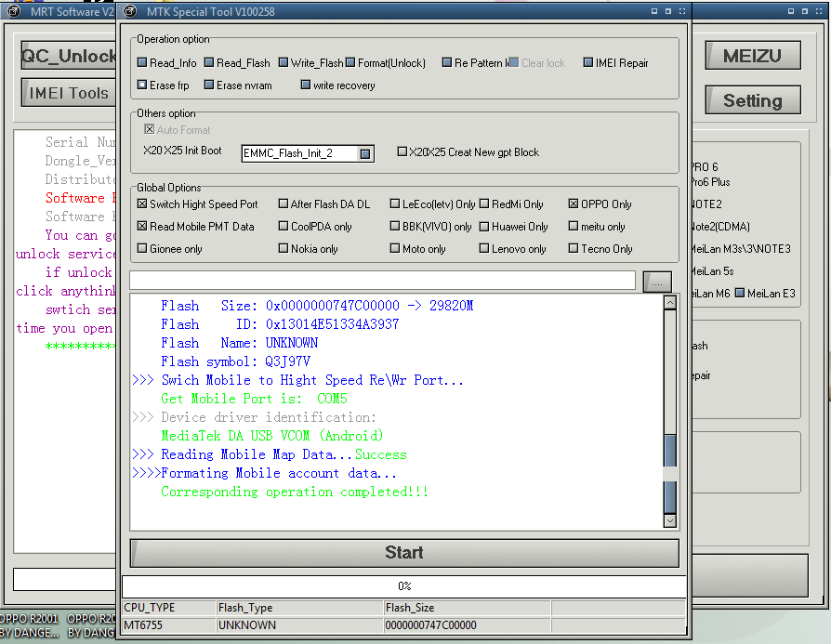Check the Erase nvram box
The width and height of the screenshot is (831, 644).
pyautogui.click(x=209, y=85)
